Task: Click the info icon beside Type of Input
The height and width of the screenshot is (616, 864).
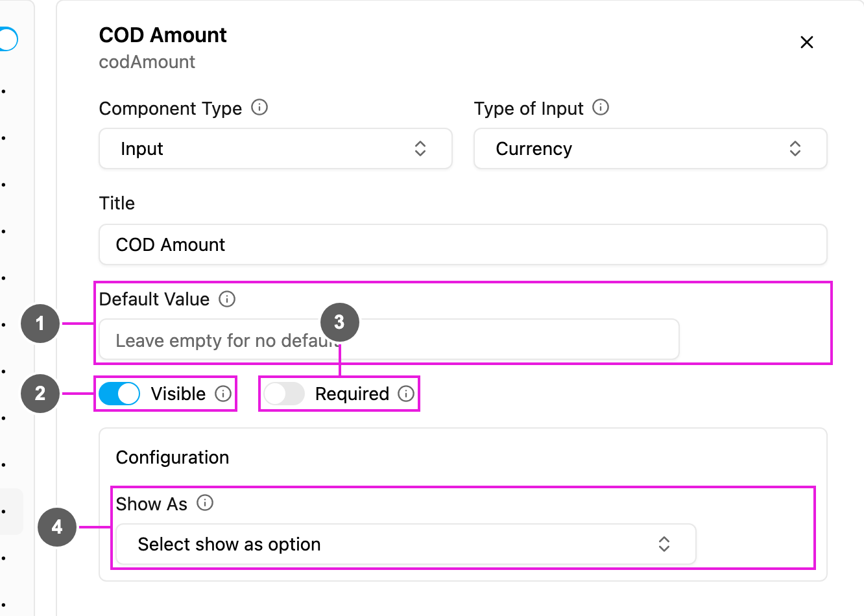Action: [601, 108]
